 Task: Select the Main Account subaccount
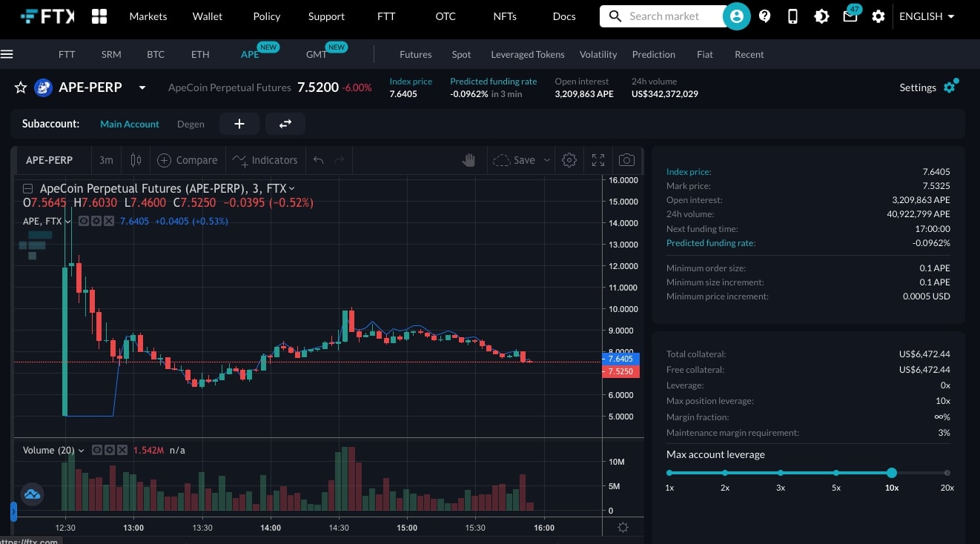[x=130, y=124]
